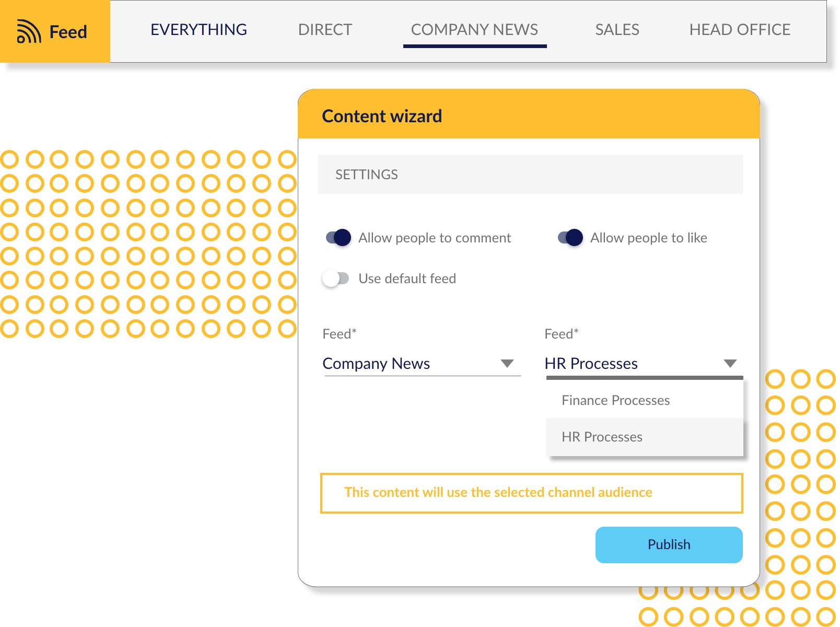This screenshot has width=840, height=627.
Task: Click the HR Processes dropdown arrow icon
Action: pos(730,364)
